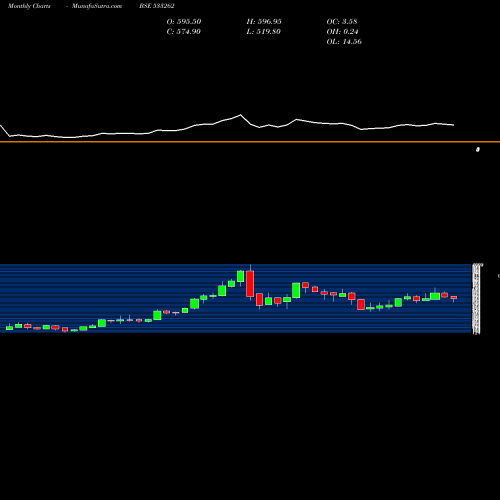Click the Monthly Charts title text

click(29, 6)
